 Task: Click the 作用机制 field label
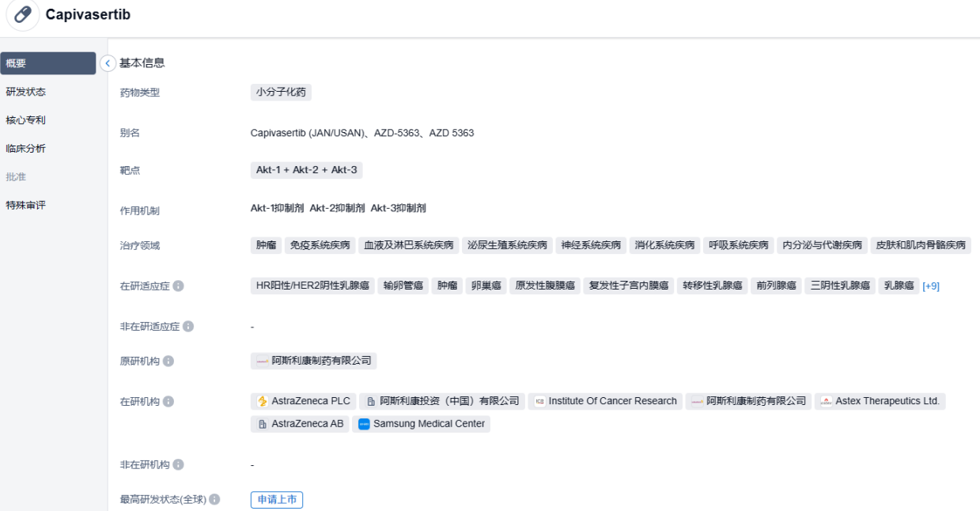click(x=140, y=211)
